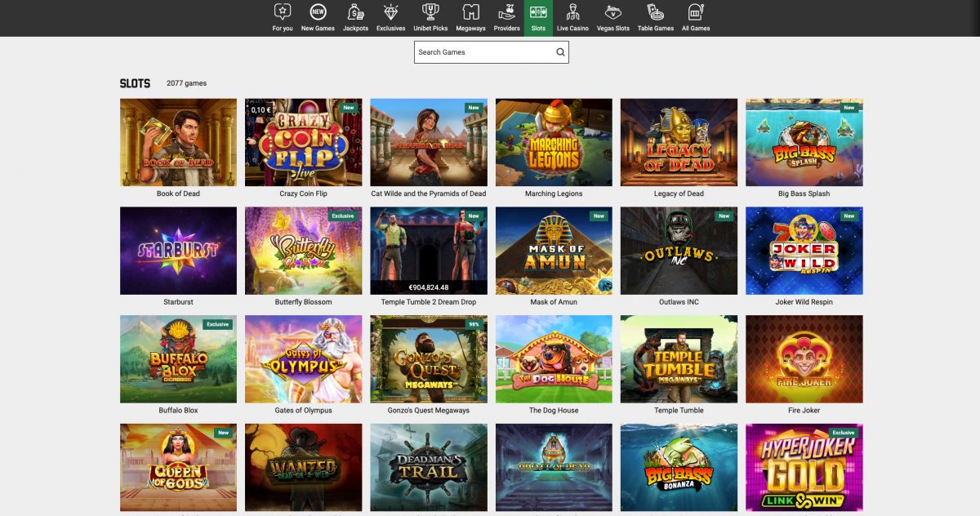Click Exclusive badge on Butterfly Blossom

pyautogui.click(x=343, y=216)
